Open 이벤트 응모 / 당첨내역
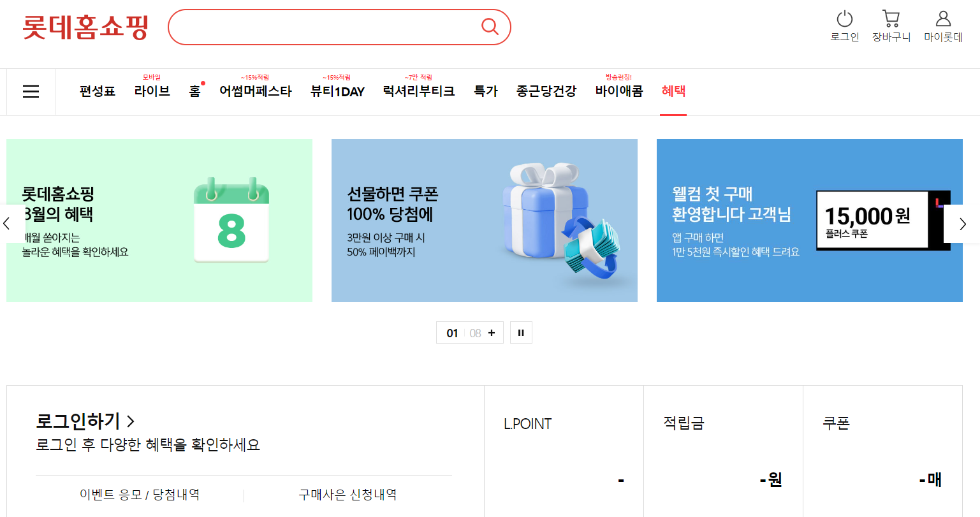Image resolution: width=980 pixels, height=517 pixels. 140,495
